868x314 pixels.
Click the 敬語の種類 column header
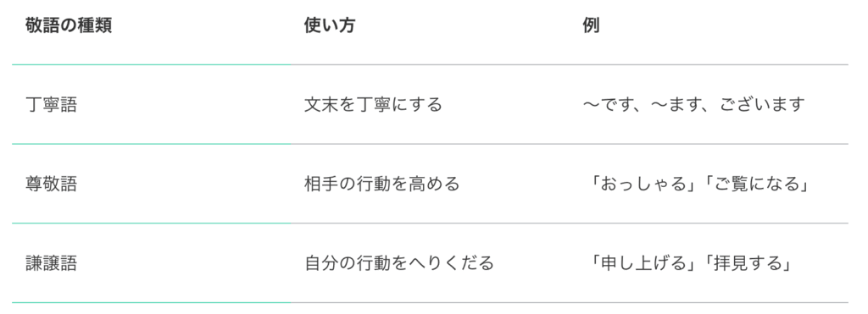point(69,25)
